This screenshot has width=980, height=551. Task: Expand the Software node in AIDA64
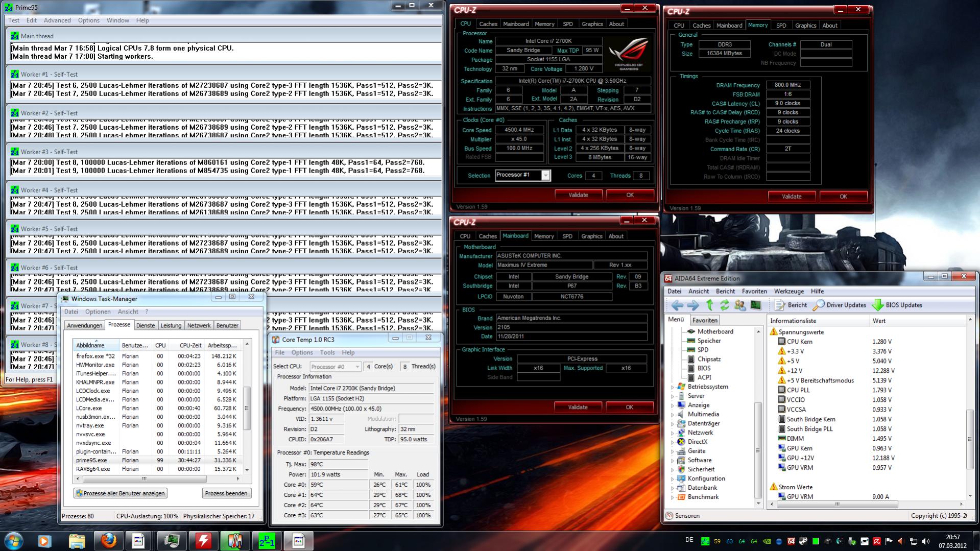[x=673, y=461]
